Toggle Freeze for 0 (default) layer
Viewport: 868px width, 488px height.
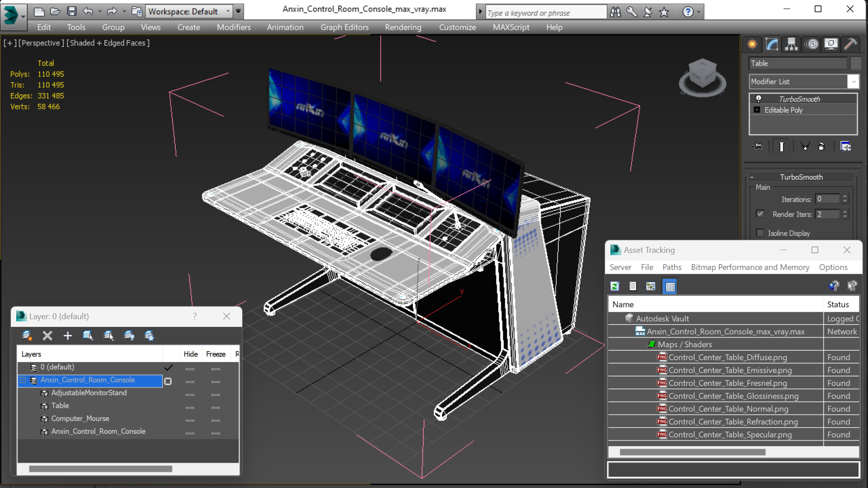coord(216,369)
